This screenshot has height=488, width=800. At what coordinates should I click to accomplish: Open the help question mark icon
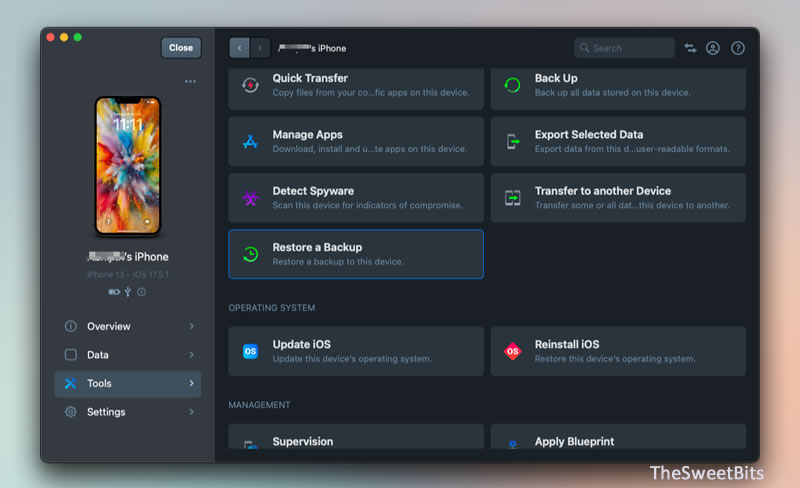(x=738, y=48)
